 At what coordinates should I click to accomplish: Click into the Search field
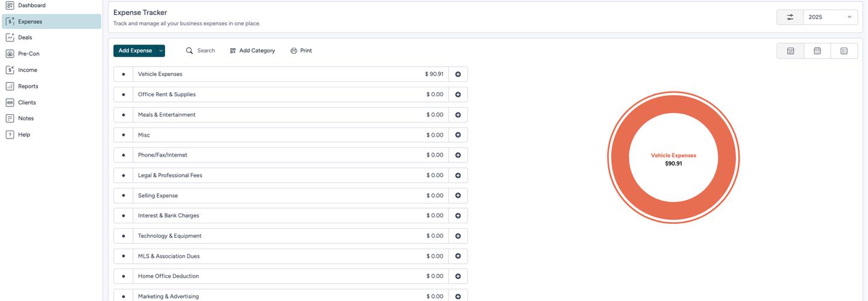pos(206,51)
